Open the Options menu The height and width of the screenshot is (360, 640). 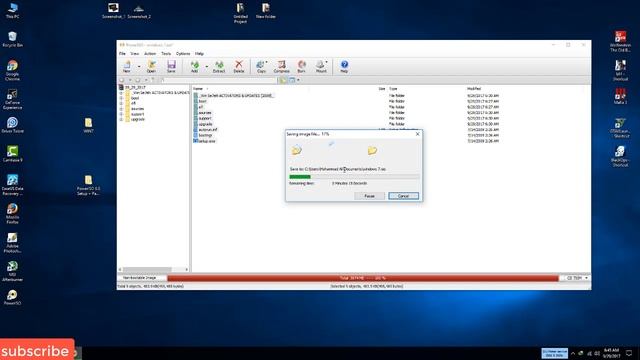(x=183, y=53)
